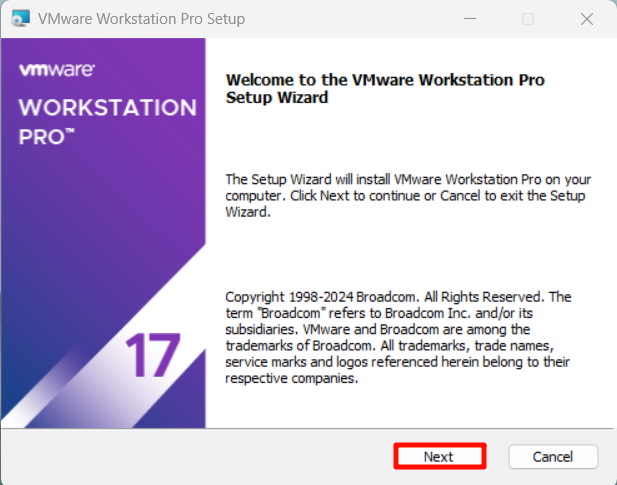Click the vmware logo in the banner
617x485 pixels.
(x=57, y=70)
